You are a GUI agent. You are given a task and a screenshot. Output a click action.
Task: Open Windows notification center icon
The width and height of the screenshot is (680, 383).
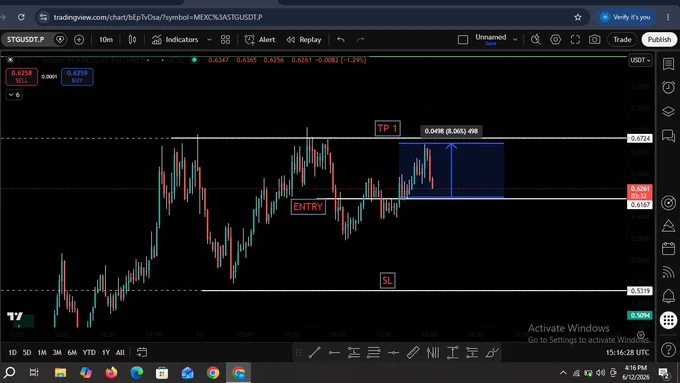[664, 373]
